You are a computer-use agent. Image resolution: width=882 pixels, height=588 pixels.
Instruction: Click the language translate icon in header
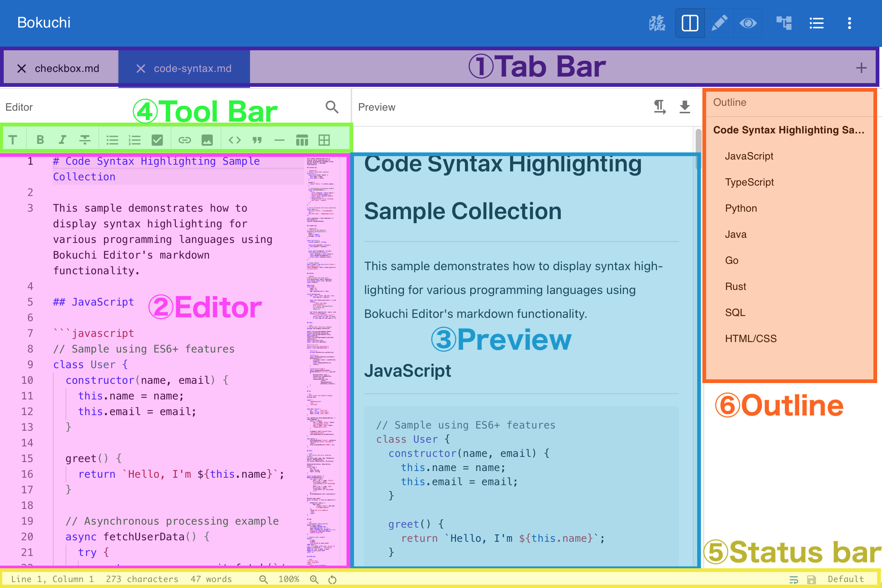tap(657, 23)
